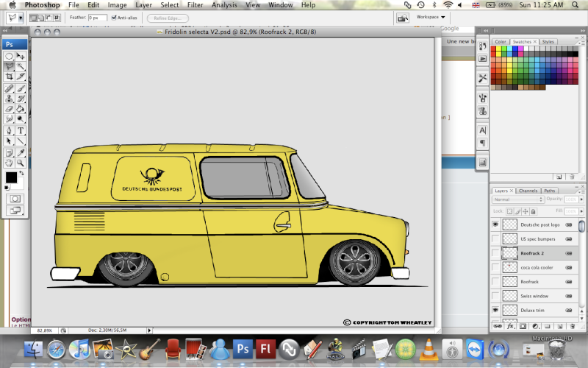Select the Path Selection tool
The height and width of the screenshot is (368, 588).
pos(9,141)
